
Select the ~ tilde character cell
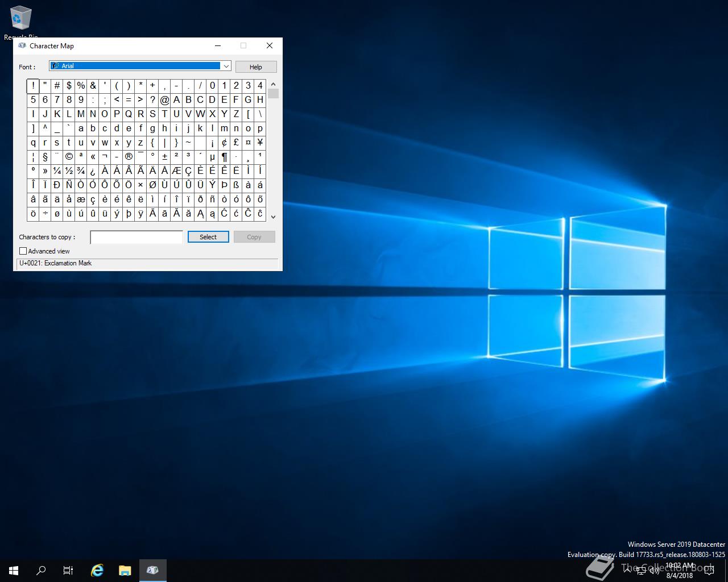tap(188, 143)
